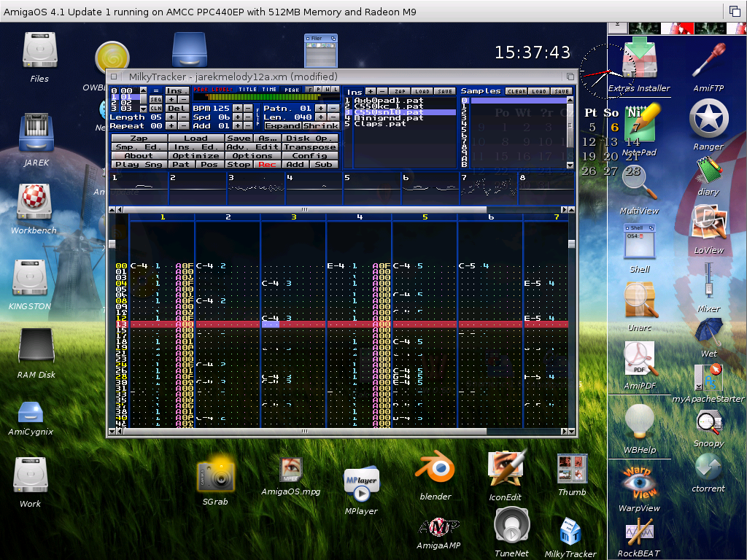Launch AmiFTP from the dock
The image size is (747, 560).
[x=709, y=60]
